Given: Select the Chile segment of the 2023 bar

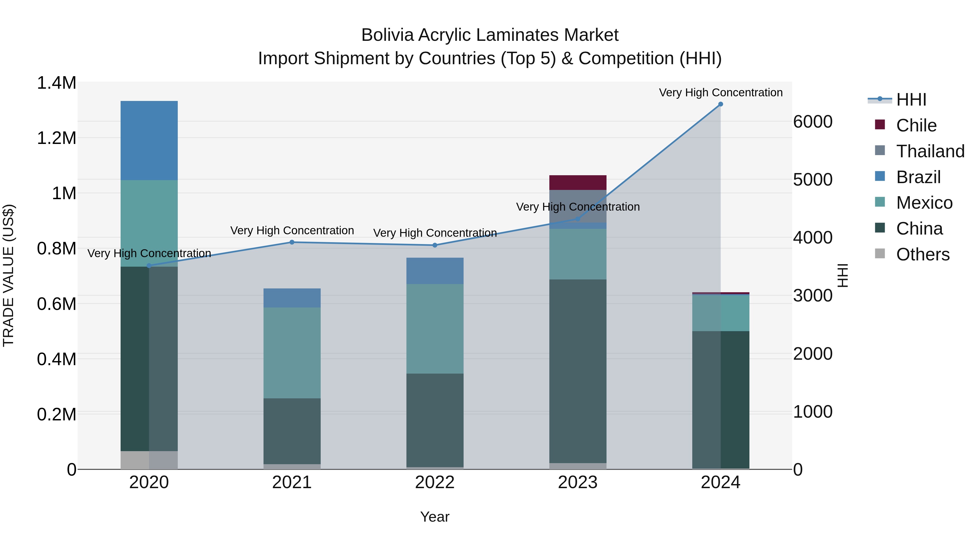Looking at the screenshot, I should (x=578, y=183).
